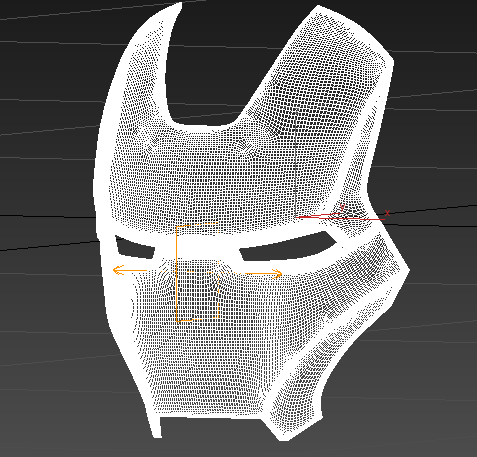Viewport: 477px width, 457px height.
Task: Click the red y axis label
Action: pos(342,207)
